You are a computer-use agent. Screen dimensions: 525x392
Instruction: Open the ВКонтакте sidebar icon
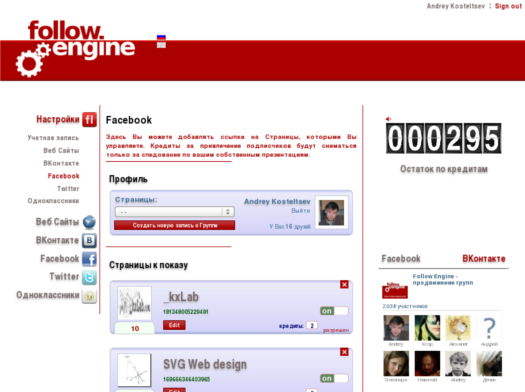coord(89,240)
